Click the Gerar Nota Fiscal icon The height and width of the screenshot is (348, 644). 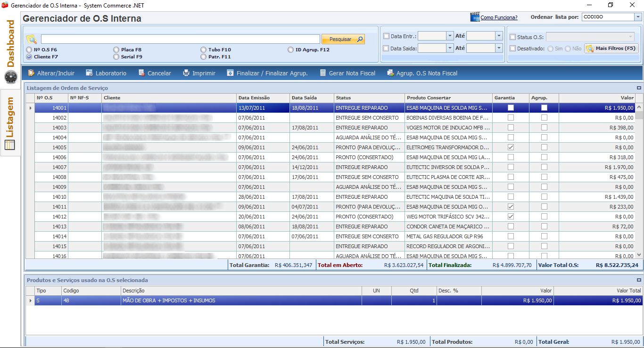323,73
